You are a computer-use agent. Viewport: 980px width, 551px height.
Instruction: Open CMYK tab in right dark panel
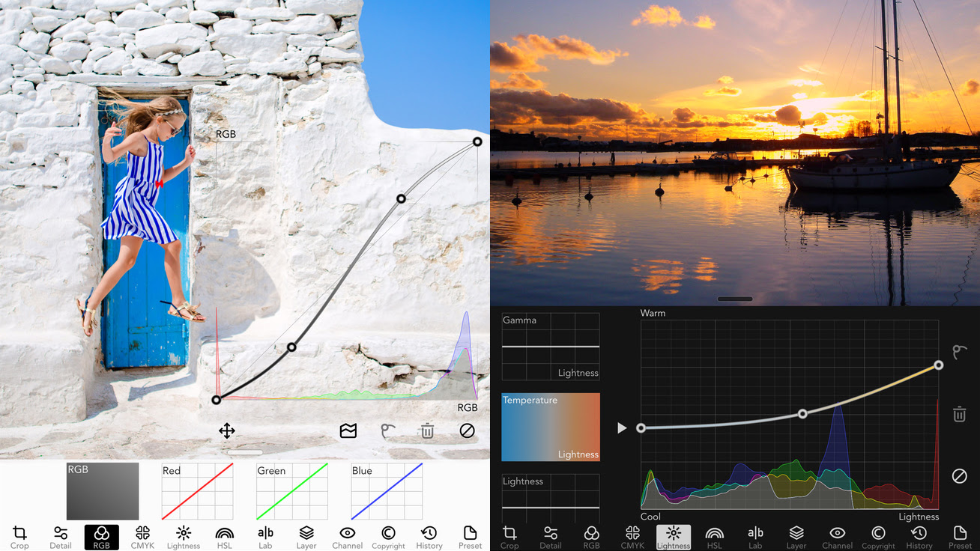632,537
